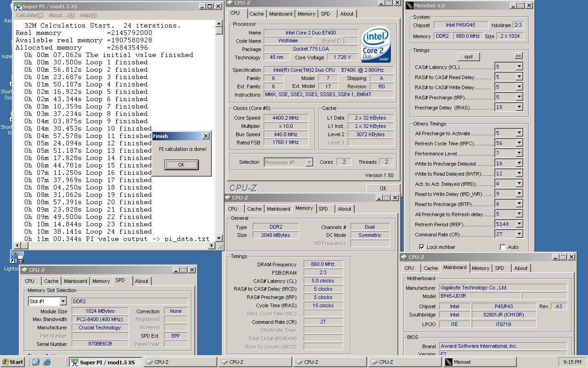Viewport: 588px width, 368px height.
Task: Open About menu in Super PI
Action: (x=62, y=15)
